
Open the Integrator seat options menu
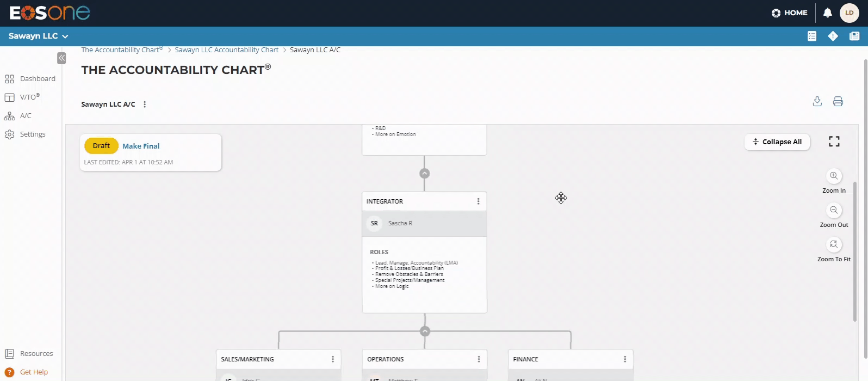478,201
